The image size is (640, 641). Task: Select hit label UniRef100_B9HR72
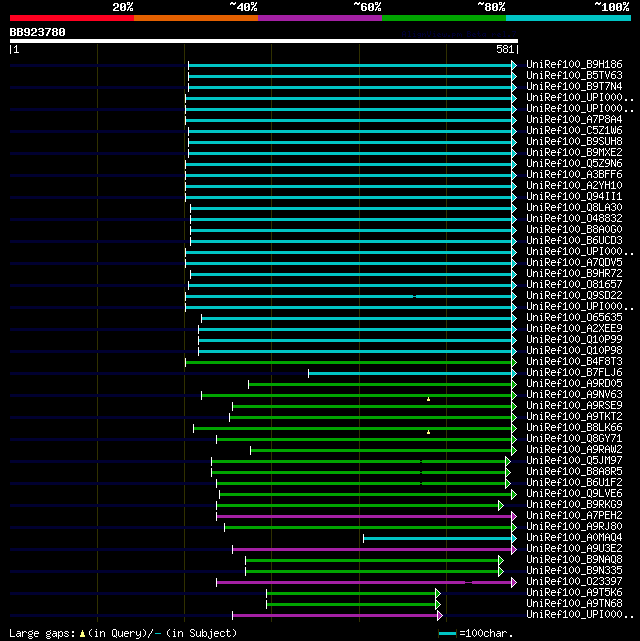[x=574, y=273]
